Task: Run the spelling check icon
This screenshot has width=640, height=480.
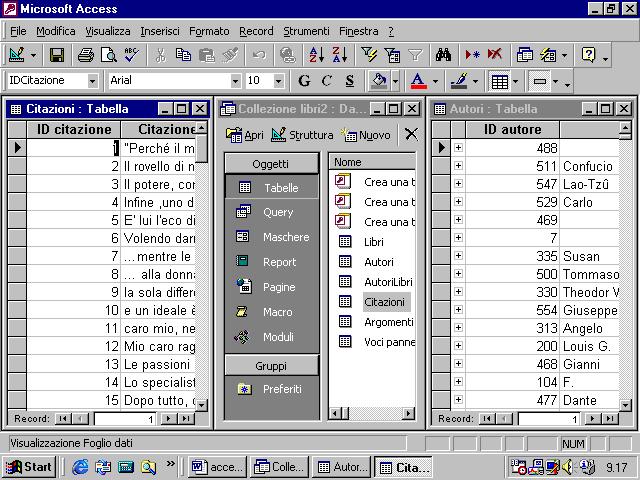Action: [x=131, y=55]
